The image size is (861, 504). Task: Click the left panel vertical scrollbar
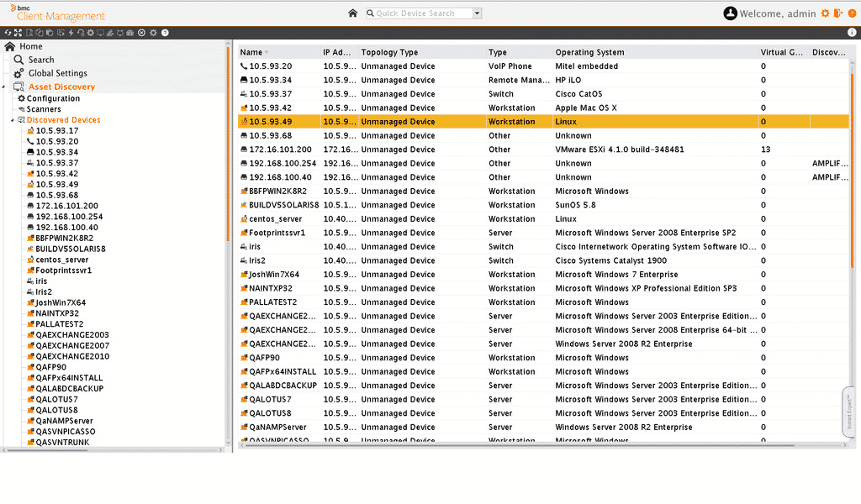pos(228,145)
